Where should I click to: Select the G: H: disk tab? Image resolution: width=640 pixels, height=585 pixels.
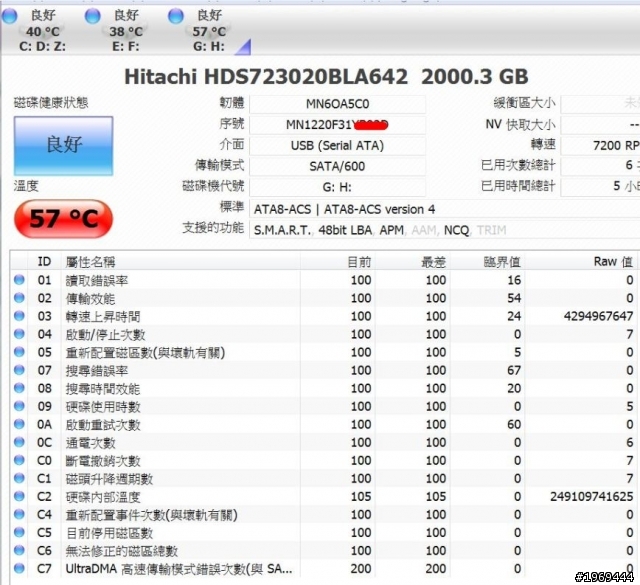tap(209, 30)
